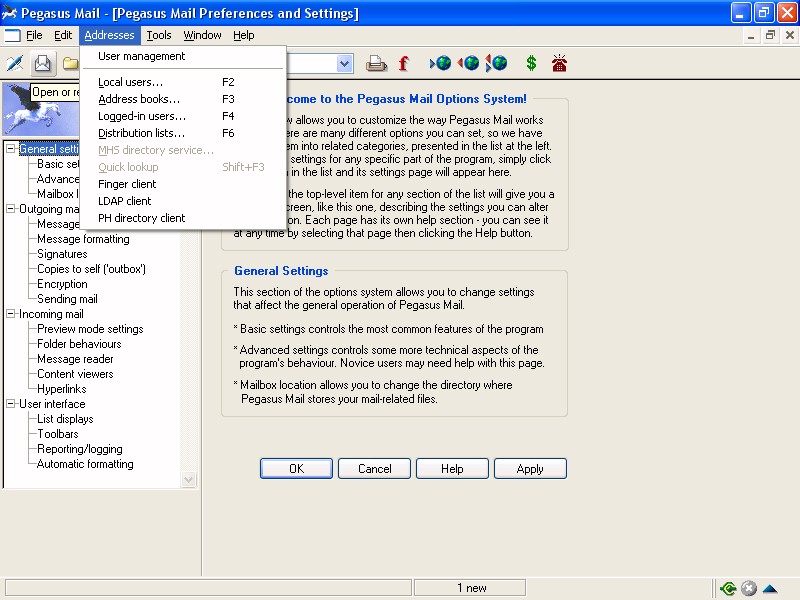
Task: Close the highlighted Addresses menu
Action: click(x=109, y=35)
